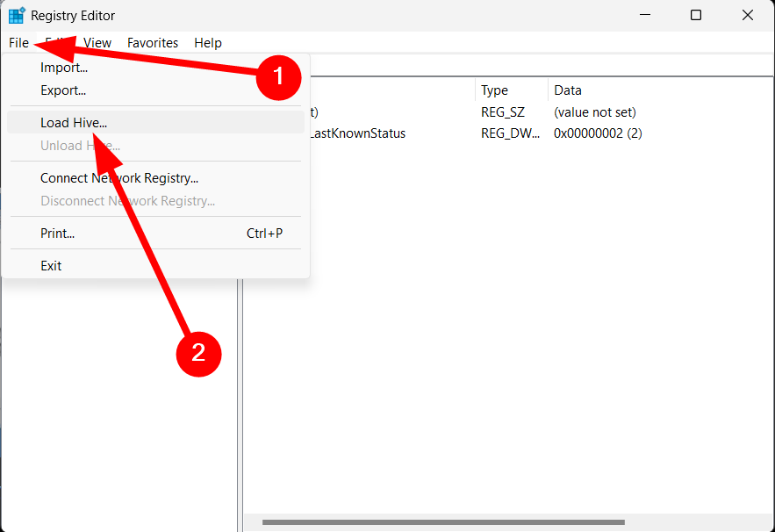Select the LastKnownStatus value row
Image resolution: width=775 pixels, height=532 pixels.
pos(357,133)
